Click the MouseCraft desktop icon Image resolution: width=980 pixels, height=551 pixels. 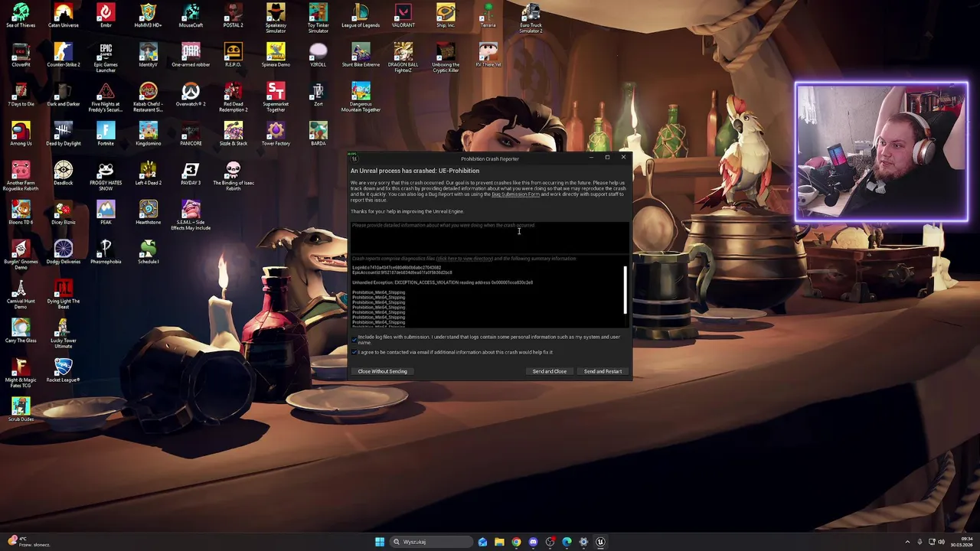[x=191, y=15]
